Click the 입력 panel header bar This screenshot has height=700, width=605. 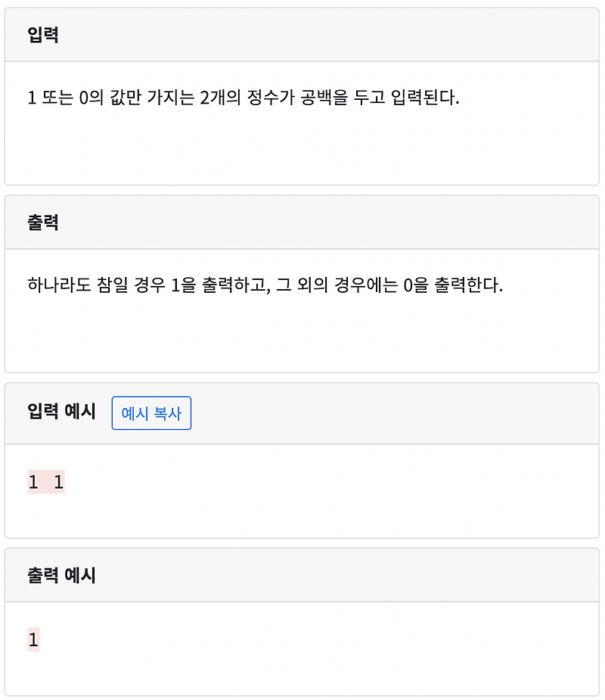click(302, 32)
